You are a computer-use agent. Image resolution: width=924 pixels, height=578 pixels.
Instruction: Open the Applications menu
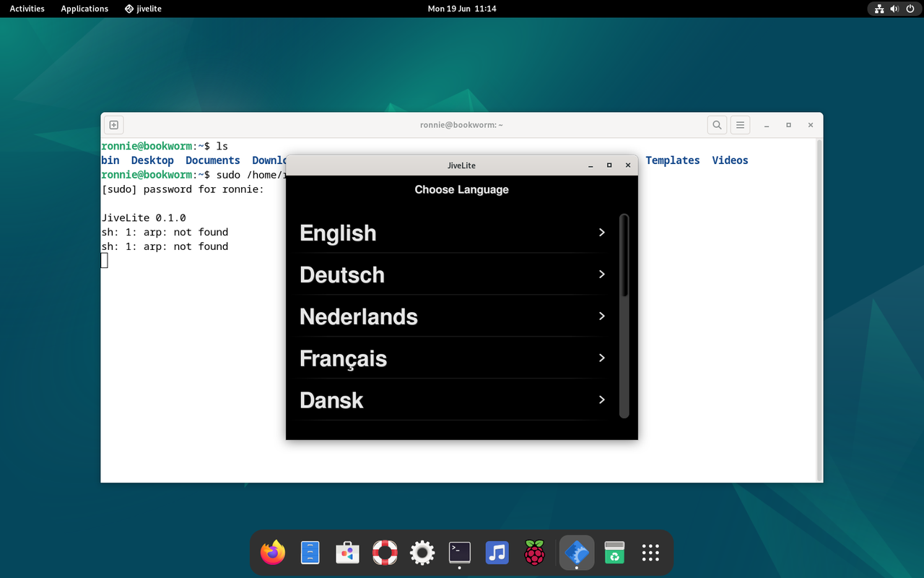pyautogui.click(x=84, y=9)
